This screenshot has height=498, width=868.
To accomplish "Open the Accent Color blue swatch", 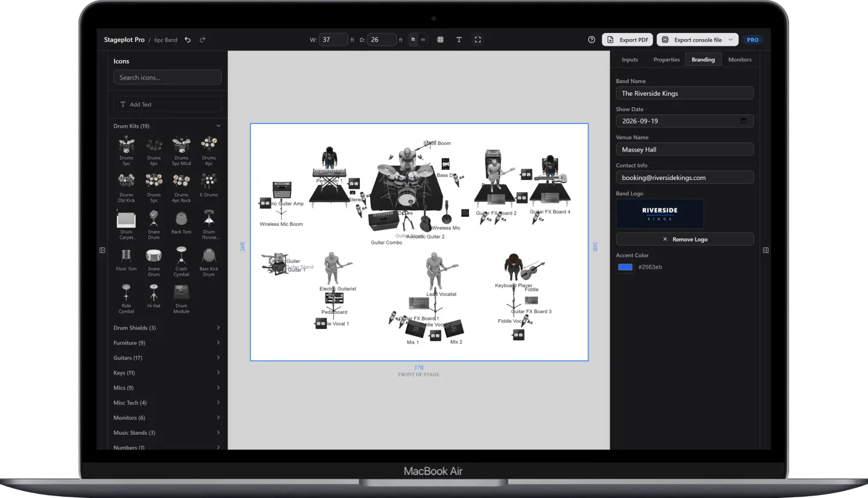I will point(626,267).
